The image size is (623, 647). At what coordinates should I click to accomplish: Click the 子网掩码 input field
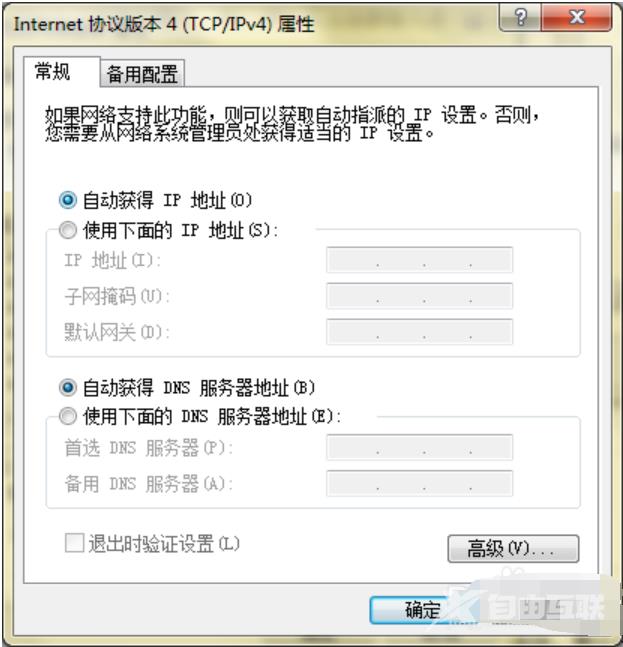pyautogui.click(x=419, y=295)
